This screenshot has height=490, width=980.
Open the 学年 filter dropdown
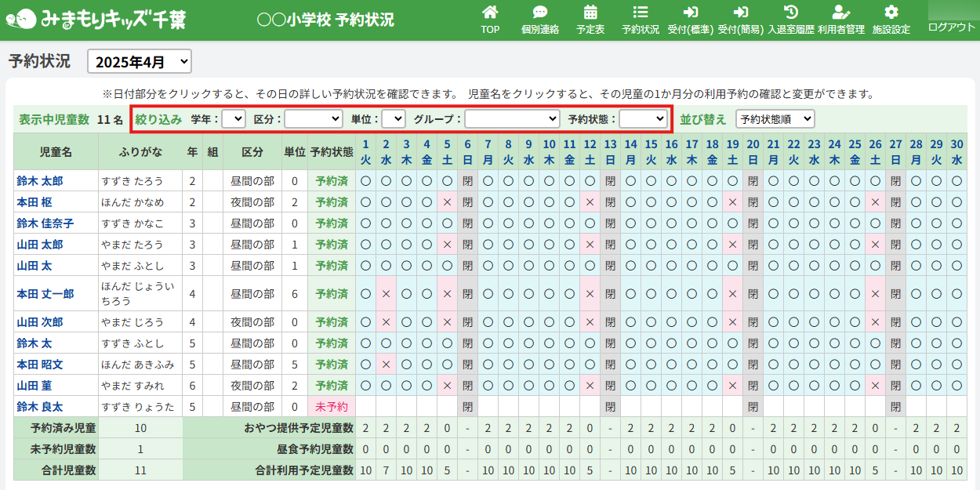pyautogui.click(x=234, y=119)
